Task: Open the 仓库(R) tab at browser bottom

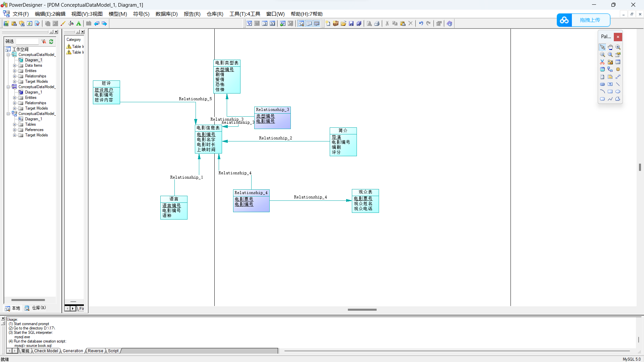Action: click(x=35, y=308)
